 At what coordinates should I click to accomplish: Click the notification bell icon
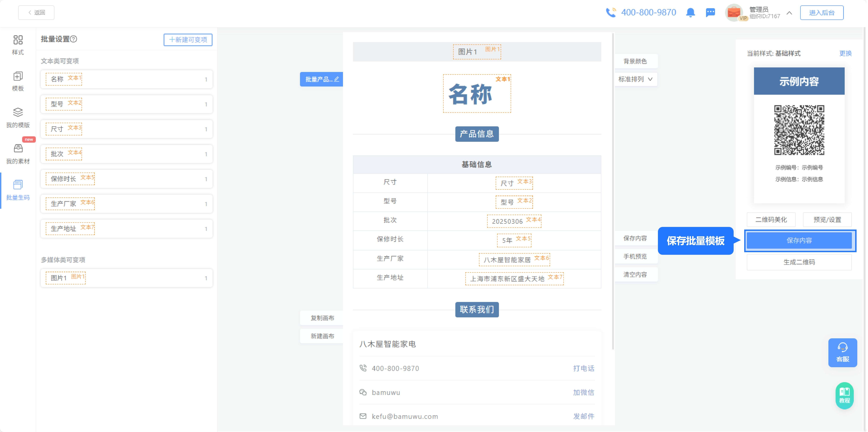point(690,13)
